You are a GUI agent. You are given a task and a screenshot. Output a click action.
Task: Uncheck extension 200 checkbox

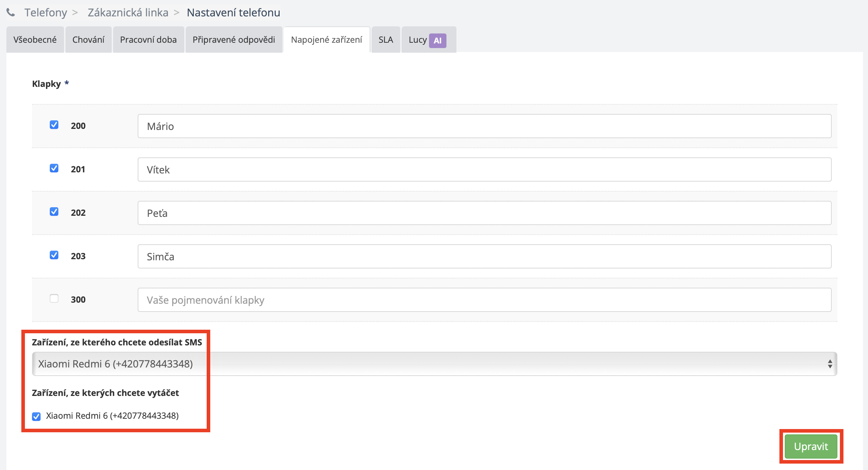click(54, 125)
